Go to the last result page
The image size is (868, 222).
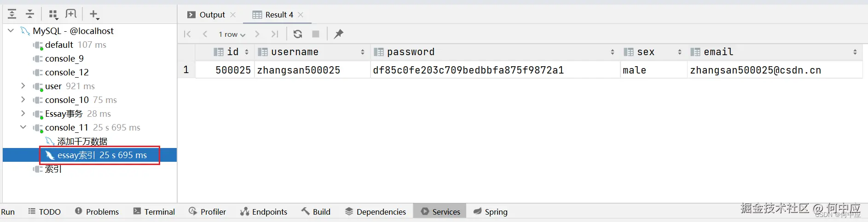pos(275,34)
